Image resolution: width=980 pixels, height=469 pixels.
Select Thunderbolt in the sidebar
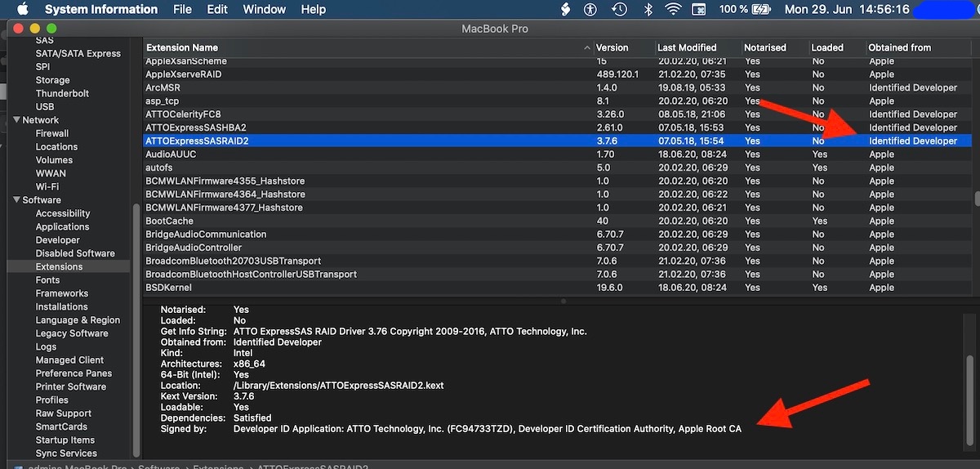point(62,93)
